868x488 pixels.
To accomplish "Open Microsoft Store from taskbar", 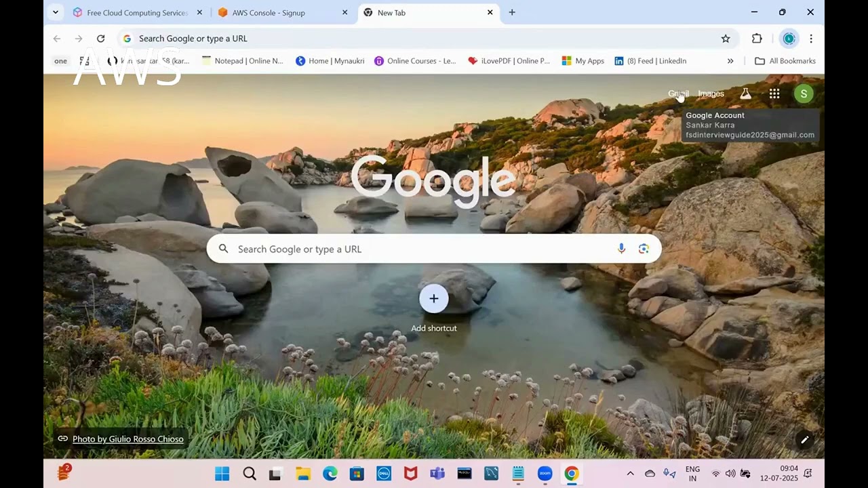I will tap(357, 474).
